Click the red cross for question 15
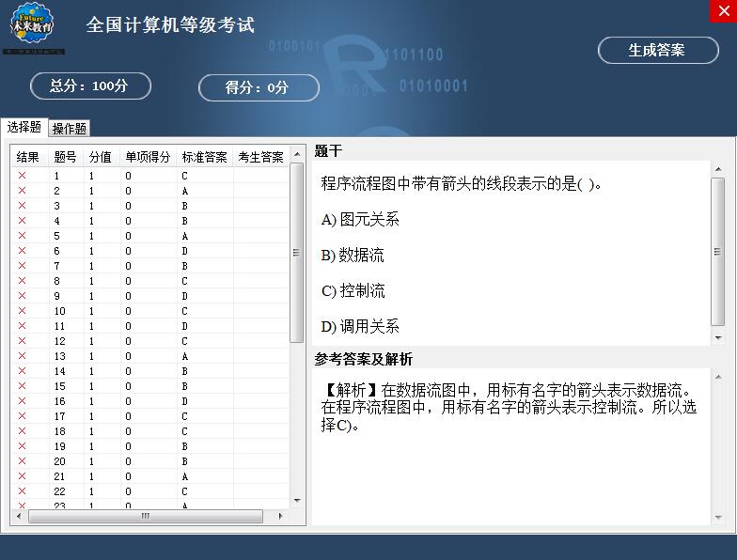Screen dimensions: 737x560 tap(23, 385)
